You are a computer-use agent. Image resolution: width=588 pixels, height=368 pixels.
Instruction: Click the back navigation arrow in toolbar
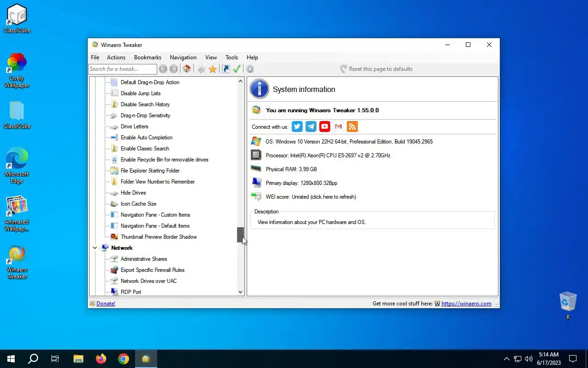(x=163, y=69)
